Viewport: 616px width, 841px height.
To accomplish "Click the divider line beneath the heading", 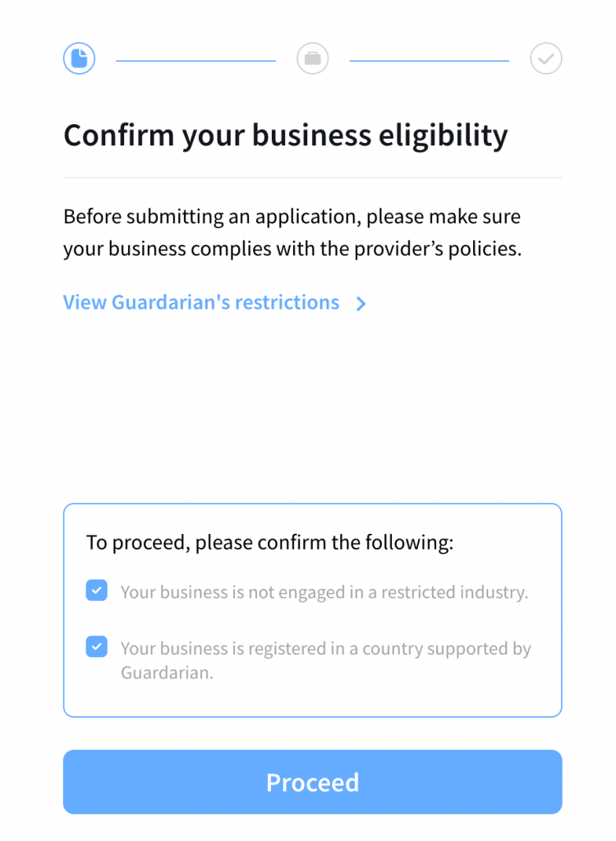I will coord(313,177).
